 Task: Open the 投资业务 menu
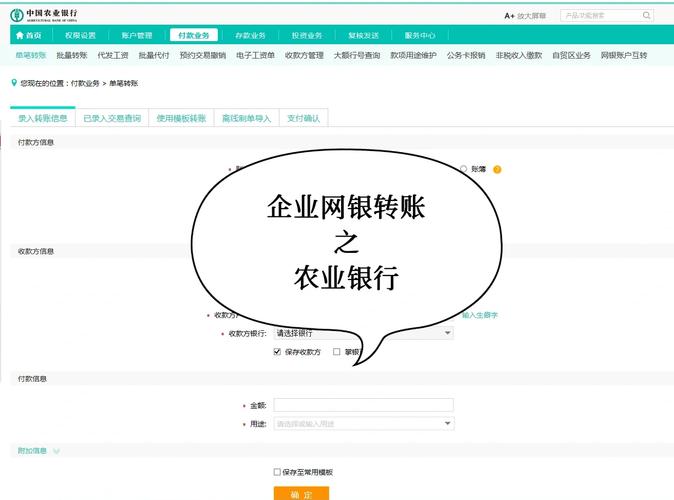pyautogui.click(x=306, y=35)
